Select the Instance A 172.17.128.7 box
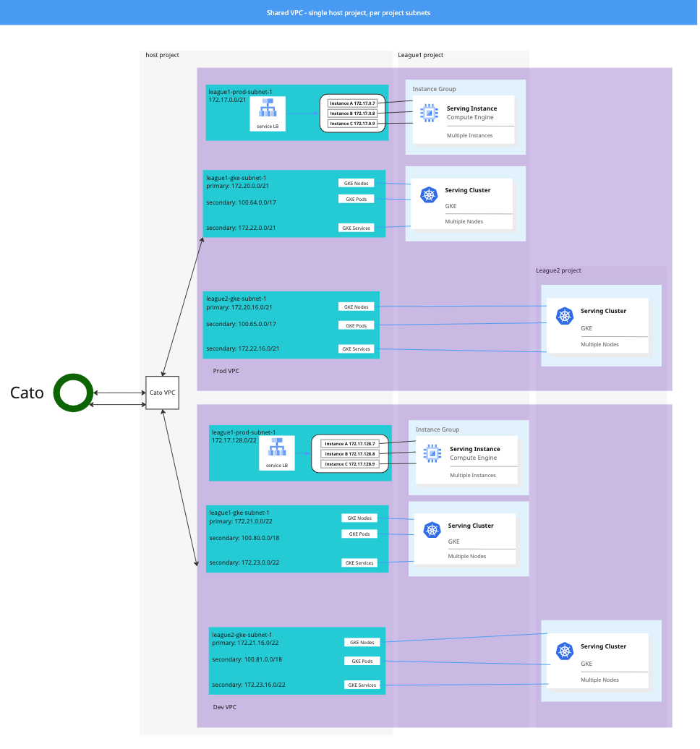Image resolution: width=700 pixels, height=749 pixels. click(351, 445)
